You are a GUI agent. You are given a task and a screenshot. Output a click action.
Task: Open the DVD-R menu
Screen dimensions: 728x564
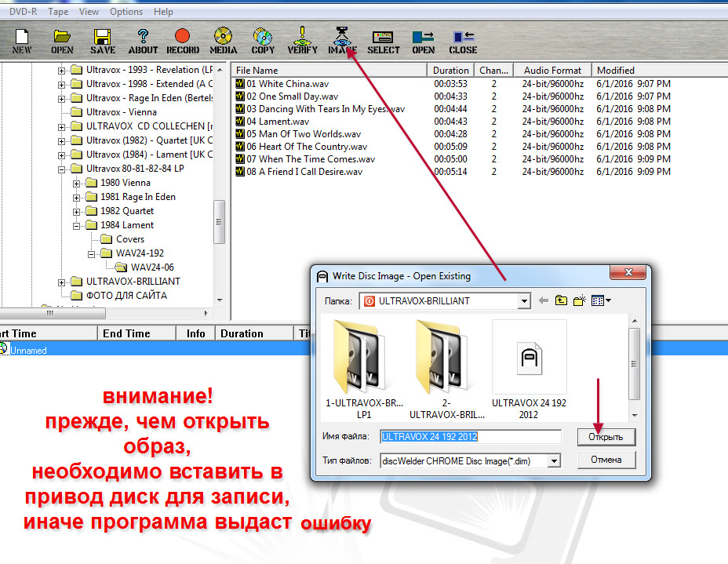[x=23, y=12]
